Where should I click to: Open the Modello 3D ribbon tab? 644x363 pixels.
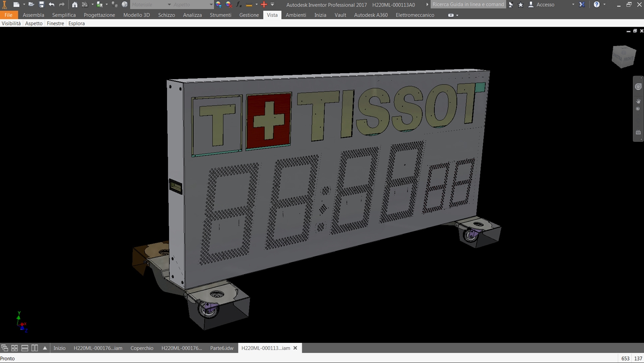(x=136, y=15)
